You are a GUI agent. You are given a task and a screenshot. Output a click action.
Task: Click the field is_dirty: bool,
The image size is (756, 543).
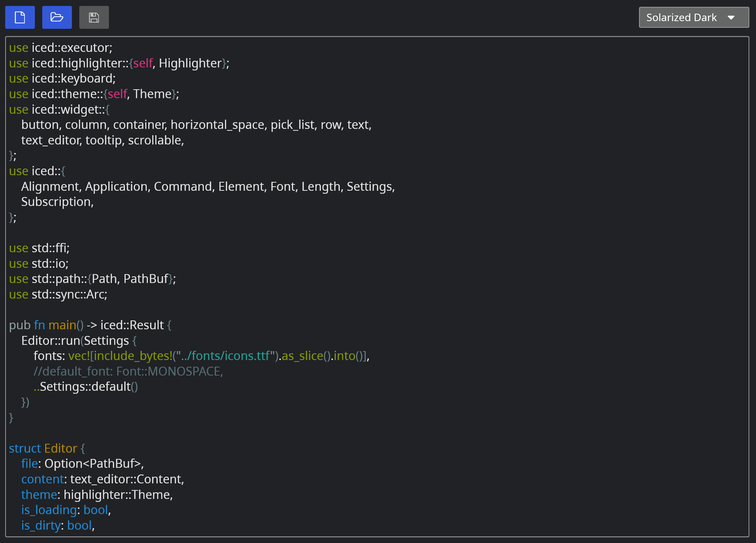[57, 525]
